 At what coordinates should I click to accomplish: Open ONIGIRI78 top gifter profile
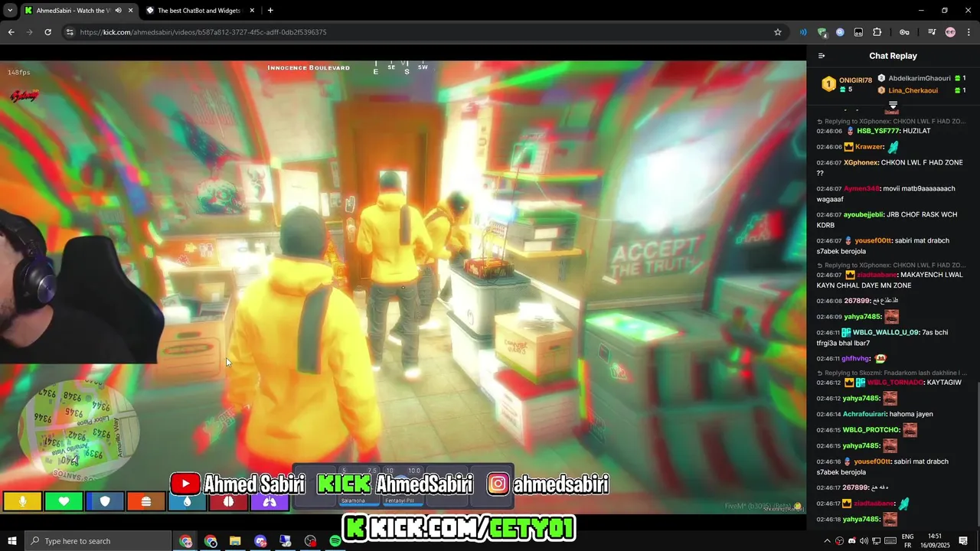tap(855, 80)
